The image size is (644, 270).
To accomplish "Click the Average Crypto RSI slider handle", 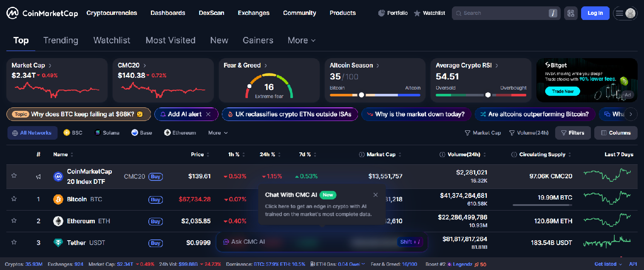I will pos(488,95).
